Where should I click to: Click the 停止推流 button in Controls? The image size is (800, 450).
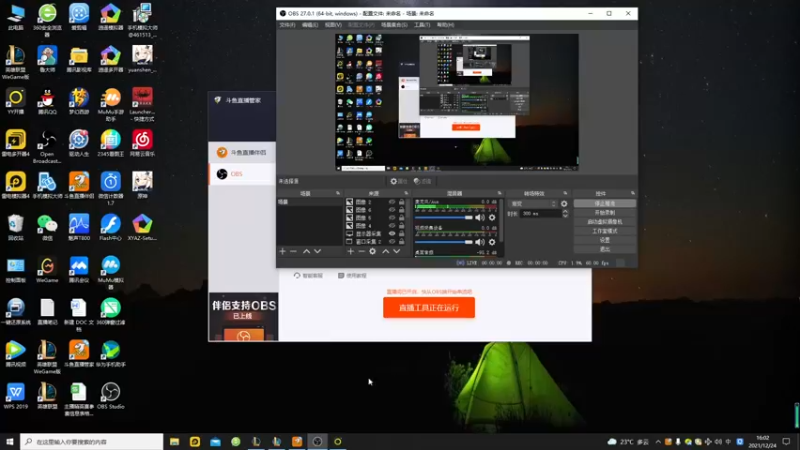[x=605, y=203]
